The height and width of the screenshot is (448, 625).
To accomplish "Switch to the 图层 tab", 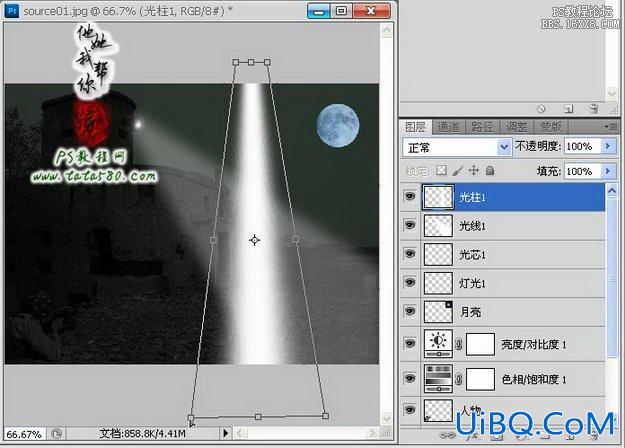I will (415, 127).
